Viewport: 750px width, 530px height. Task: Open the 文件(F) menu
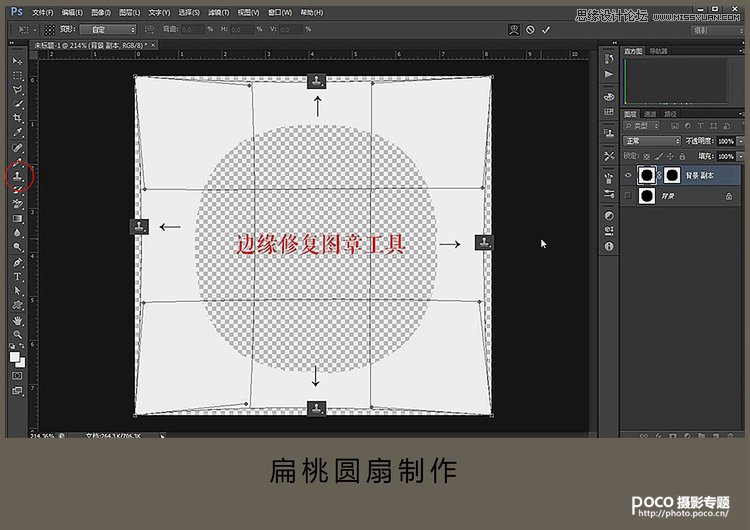pyautogui.click(x=43, y=13)
